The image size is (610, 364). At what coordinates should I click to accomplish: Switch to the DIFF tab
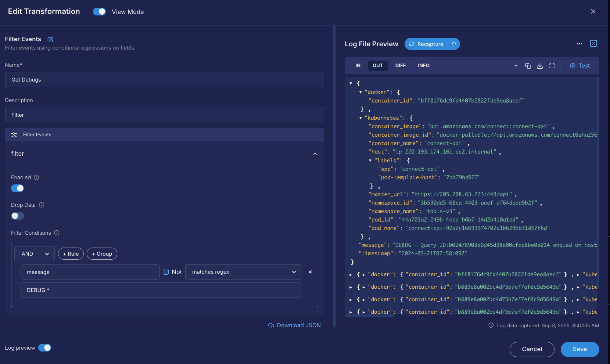(x=400, y=66)
